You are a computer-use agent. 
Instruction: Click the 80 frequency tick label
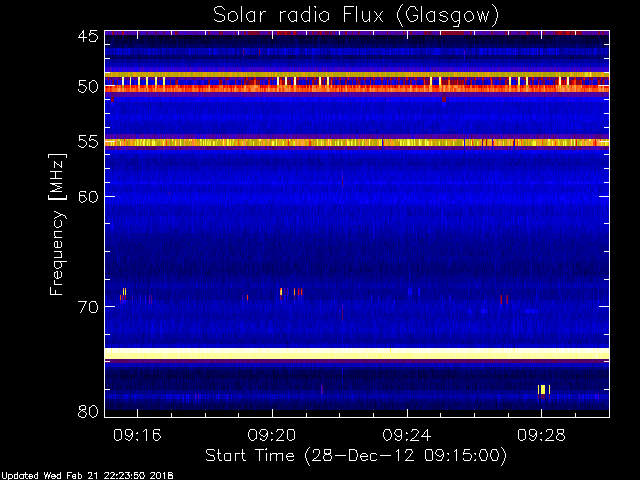tap(88, 411)
